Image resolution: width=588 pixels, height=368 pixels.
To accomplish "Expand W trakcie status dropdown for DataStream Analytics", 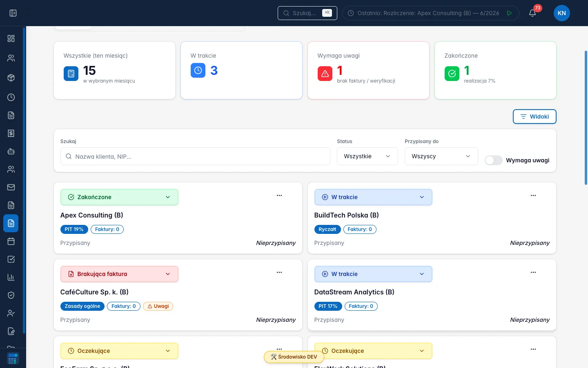I will click(373, 274).
